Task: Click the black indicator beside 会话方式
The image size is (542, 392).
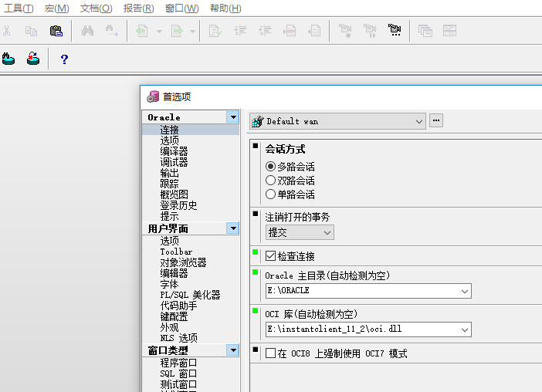Action: click(x=256, y=146)
